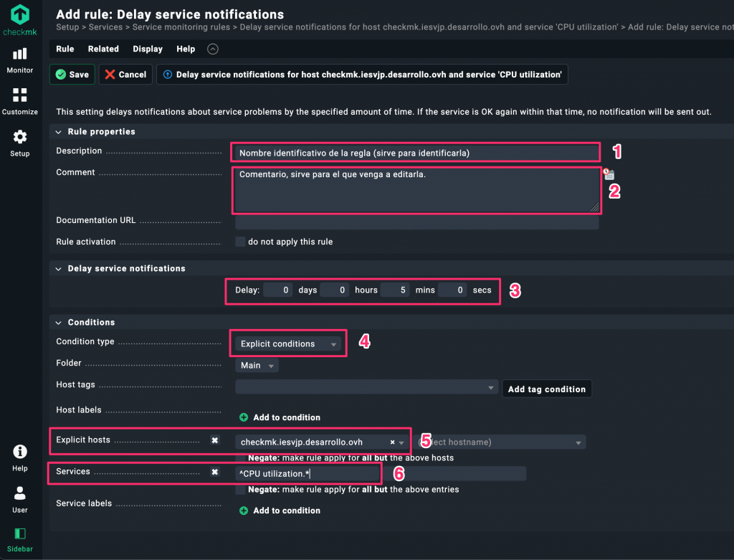This screenshot has width=734, height=560.
Task: Open the Customize menu icon
Action: pos(20,100)
